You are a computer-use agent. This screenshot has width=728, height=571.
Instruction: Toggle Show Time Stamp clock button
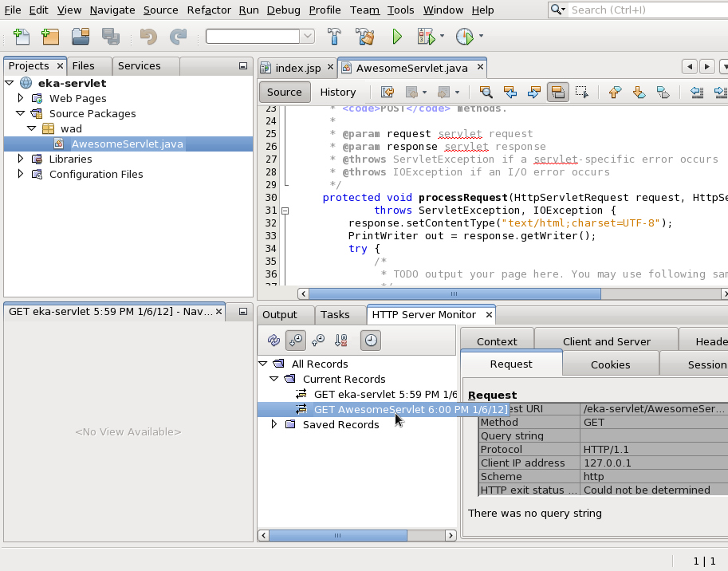tap(371, 341)
